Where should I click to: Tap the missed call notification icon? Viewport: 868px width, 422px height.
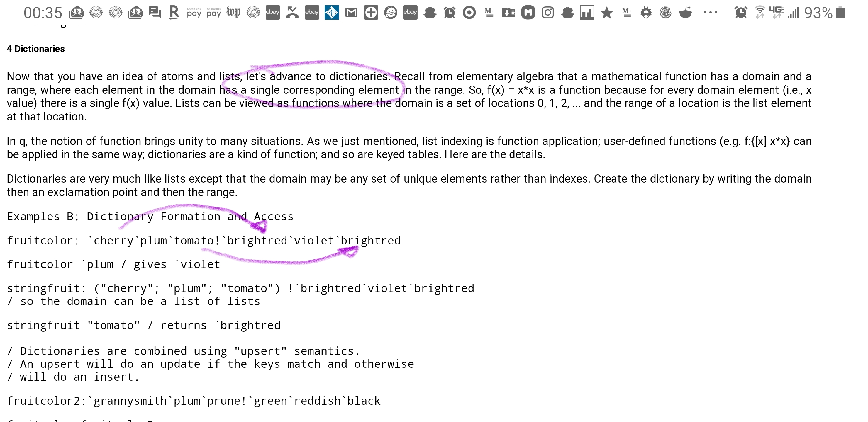pyautogui.click(x=292, y=13)
